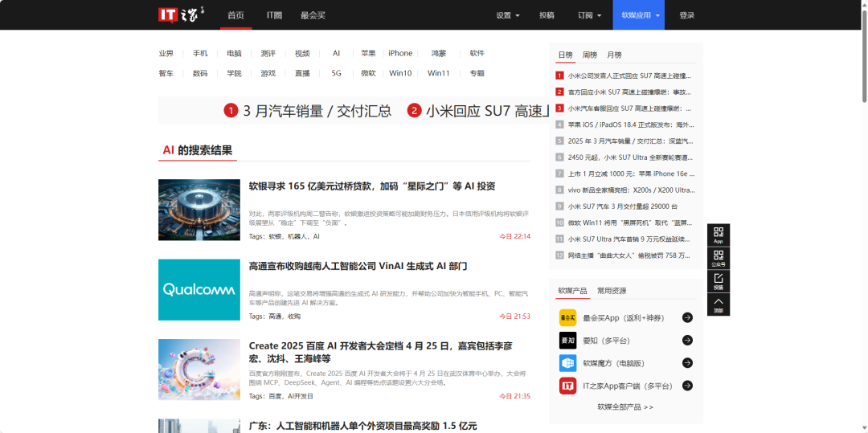
Task: Open the 手机 category
Action: 200,54
